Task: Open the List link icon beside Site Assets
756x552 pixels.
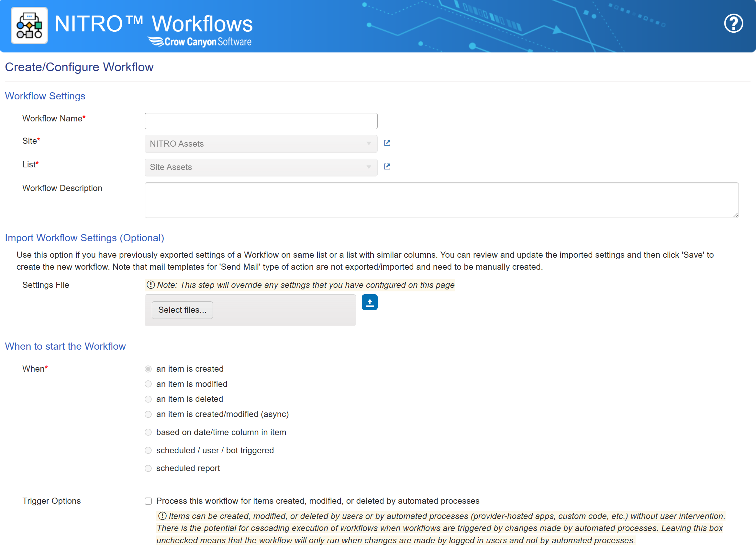Action: (x=387, y=166)
